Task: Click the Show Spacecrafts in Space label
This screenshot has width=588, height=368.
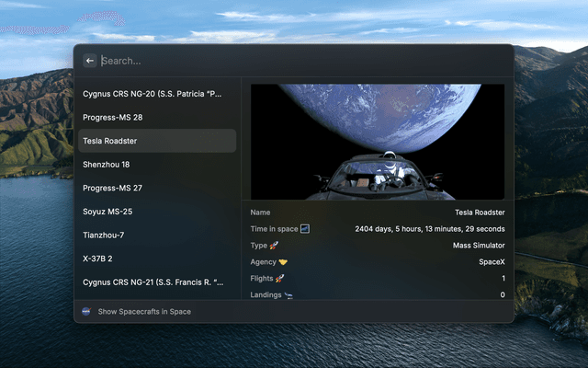Action: point(144,312)
